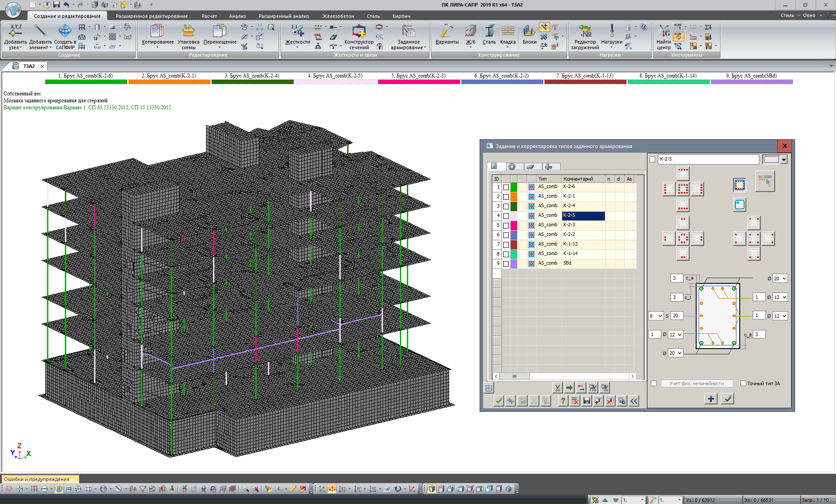Open the Расчет ribbon tab

point(209,16)
